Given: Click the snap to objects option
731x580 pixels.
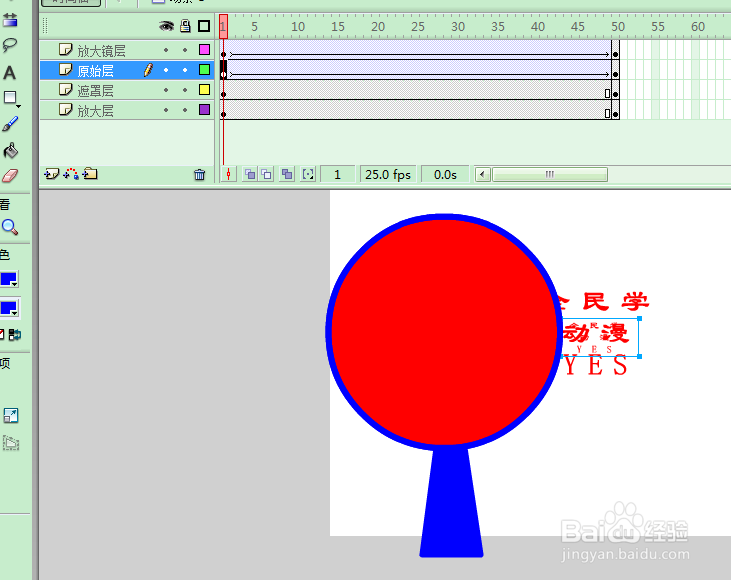Looking at the screenshot, I should click(10, 415).
